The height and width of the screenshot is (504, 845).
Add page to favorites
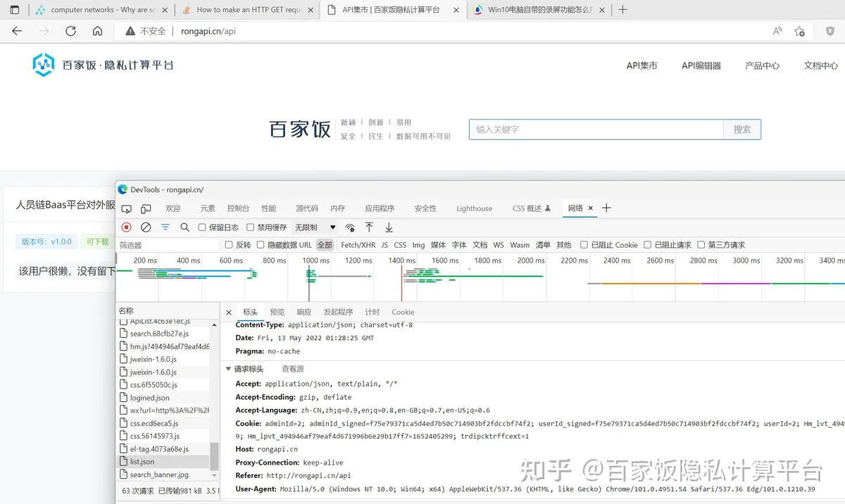click(x=799, y=31)
